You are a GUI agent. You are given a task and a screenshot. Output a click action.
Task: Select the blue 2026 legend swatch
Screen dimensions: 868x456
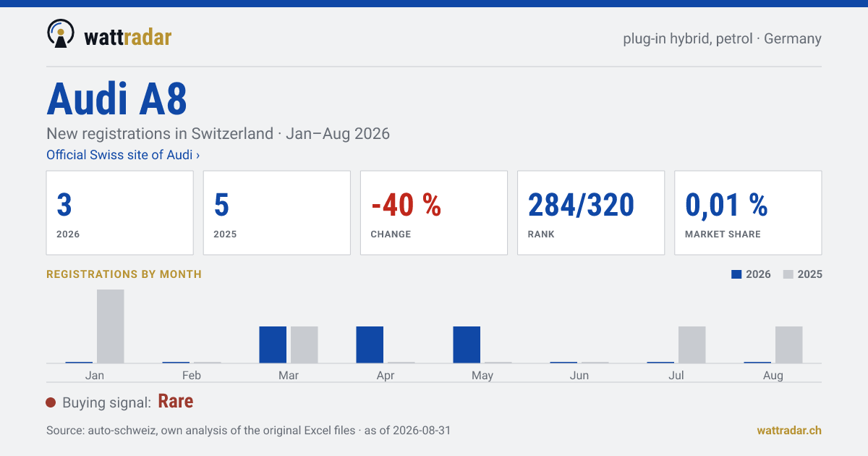[736, 274]
